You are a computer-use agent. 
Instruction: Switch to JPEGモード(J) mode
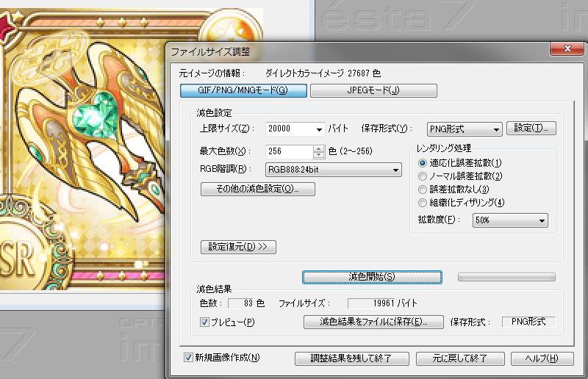point(373,90)
